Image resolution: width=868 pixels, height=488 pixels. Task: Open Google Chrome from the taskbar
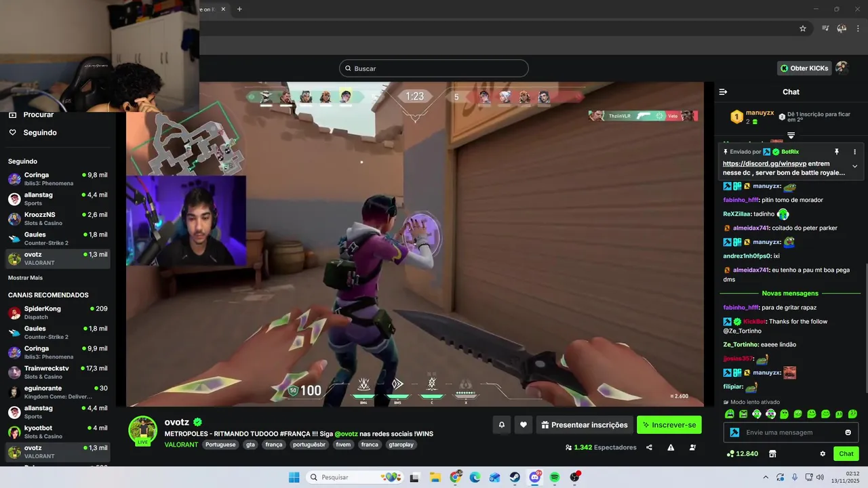456,477
